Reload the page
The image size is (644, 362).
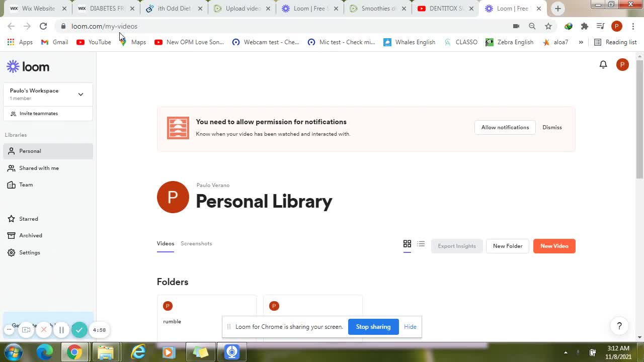click(x=43, y=26)
